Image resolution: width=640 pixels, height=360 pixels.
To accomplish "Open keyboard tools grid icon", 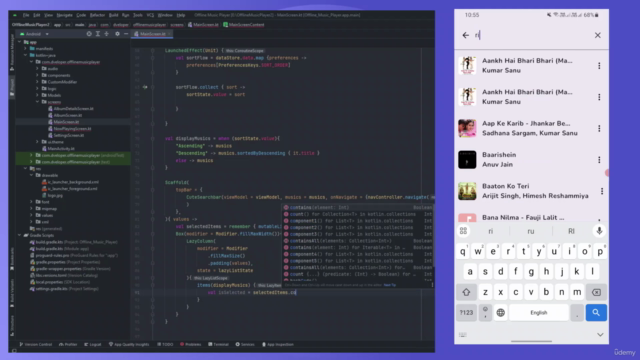I will point(463,231).
